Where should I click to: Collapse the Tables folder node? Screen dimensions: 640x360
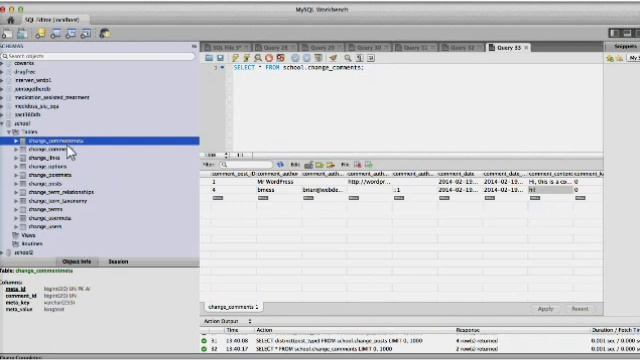pyautogui.click(x=9, y=132)
